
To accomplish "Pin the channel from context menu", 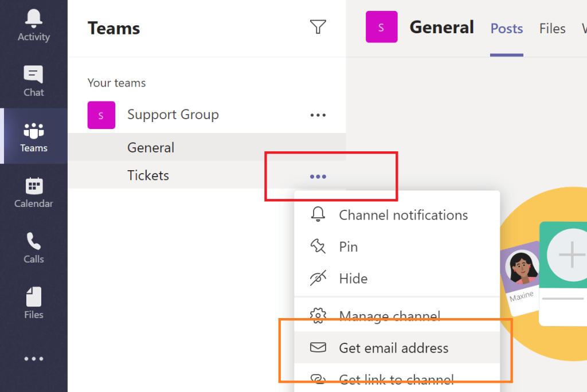I will point(348,246).
